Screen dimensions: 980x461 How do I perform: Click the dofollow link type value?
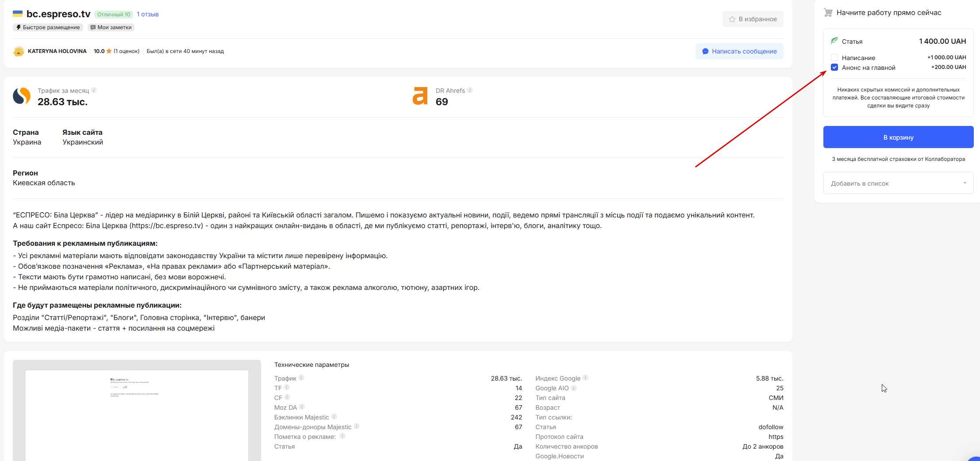click(771, 427)
